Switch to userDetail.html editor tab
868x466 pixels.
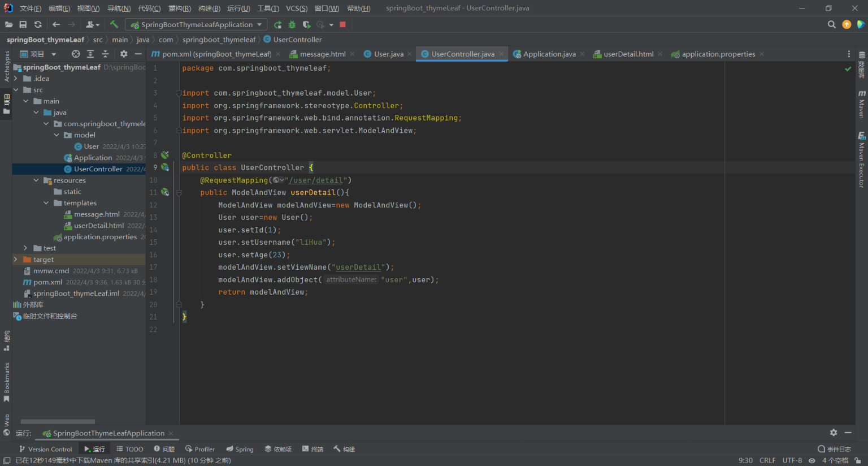[628, 54]
